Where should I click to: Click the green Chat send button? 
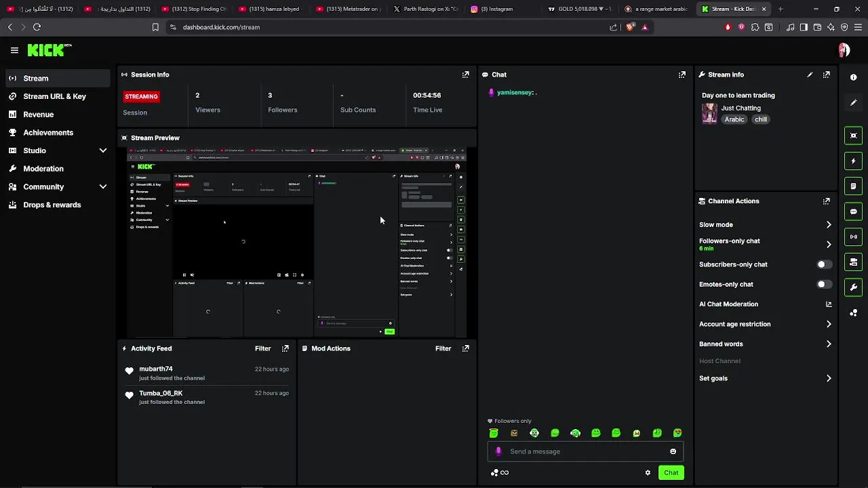point(671,472)
